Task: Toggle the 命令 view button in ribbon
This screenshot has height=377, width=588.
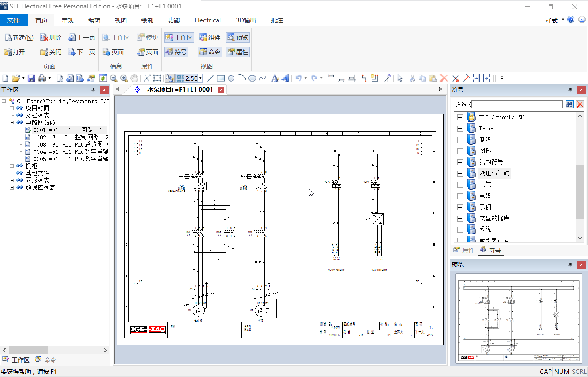Action: coord(210,52)
